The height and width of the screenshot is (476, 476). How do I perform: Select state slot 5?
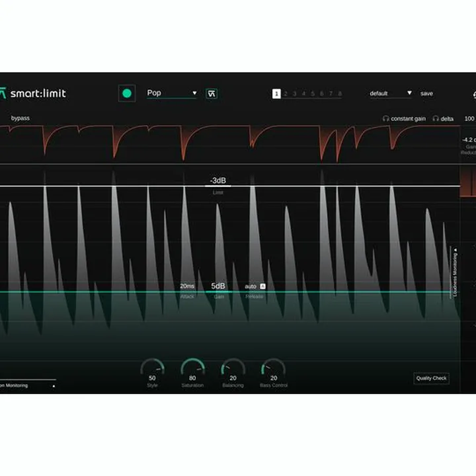tap(313, 94)
